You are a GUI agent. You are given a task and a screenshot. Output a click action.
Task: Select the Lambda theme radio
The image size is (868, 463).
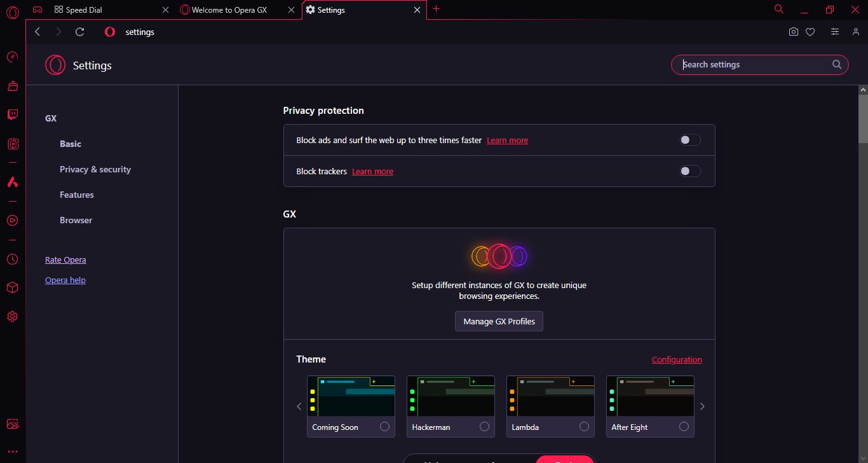coord(584,427)
